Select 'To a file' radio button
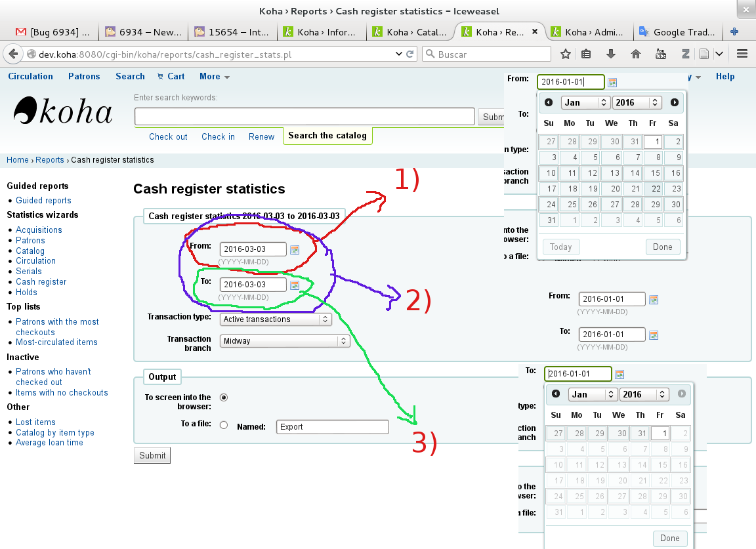This screenshot has width=756, height=549. pyautogui.click(x=224, y=425)
